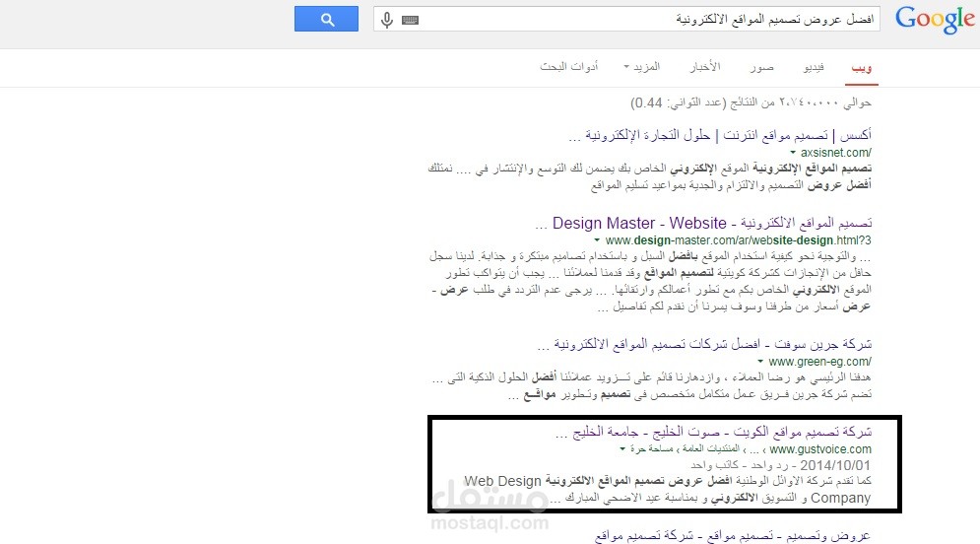Switch to the صور (Images) tab
Viewport: 980px width, 544px height.
[762, 67]
